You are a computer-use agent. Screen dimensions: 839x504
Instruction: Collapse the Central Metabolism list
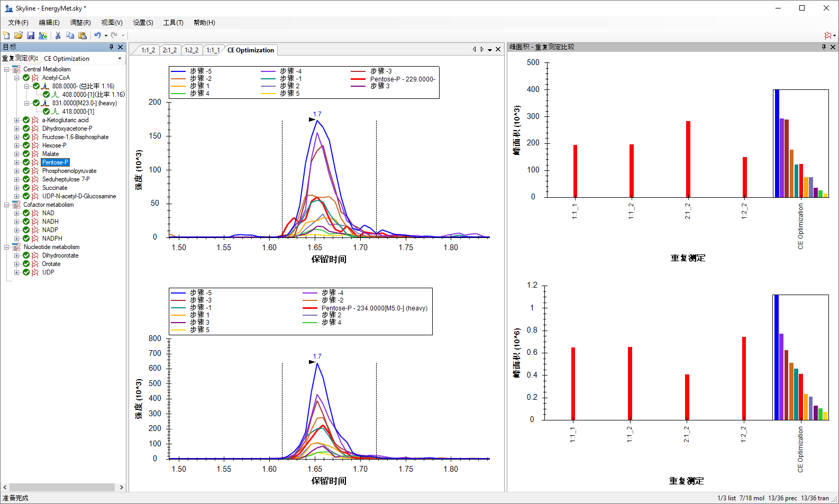tap(7, 69)
